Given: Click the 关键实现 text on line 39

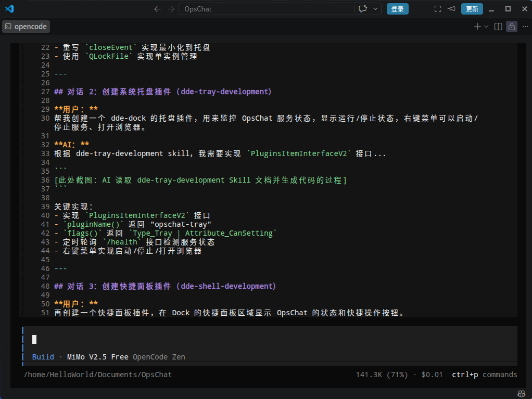Looking at the screenshot, I should [73, 207].
